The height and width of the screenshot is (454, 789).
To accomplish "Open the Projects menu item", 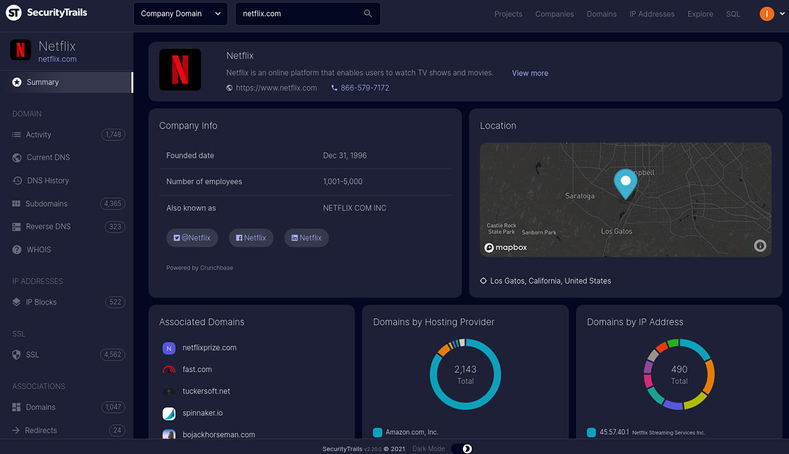I will (508, 14).
